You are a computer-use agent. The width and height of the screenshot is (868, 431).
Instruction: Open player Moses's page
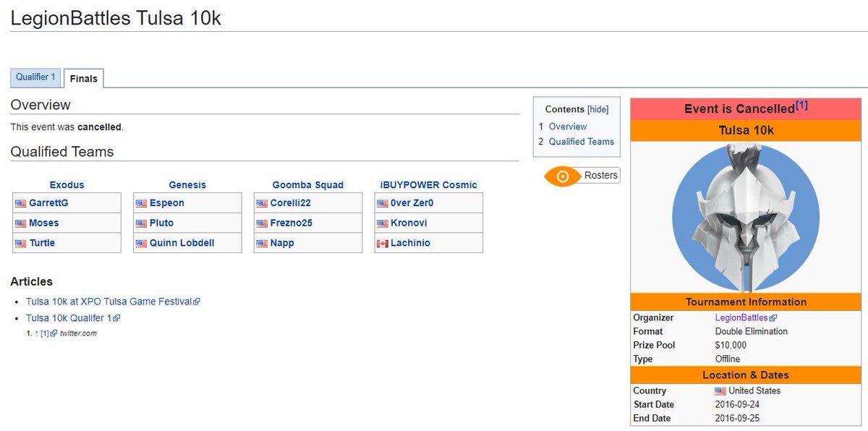point(44,223)
